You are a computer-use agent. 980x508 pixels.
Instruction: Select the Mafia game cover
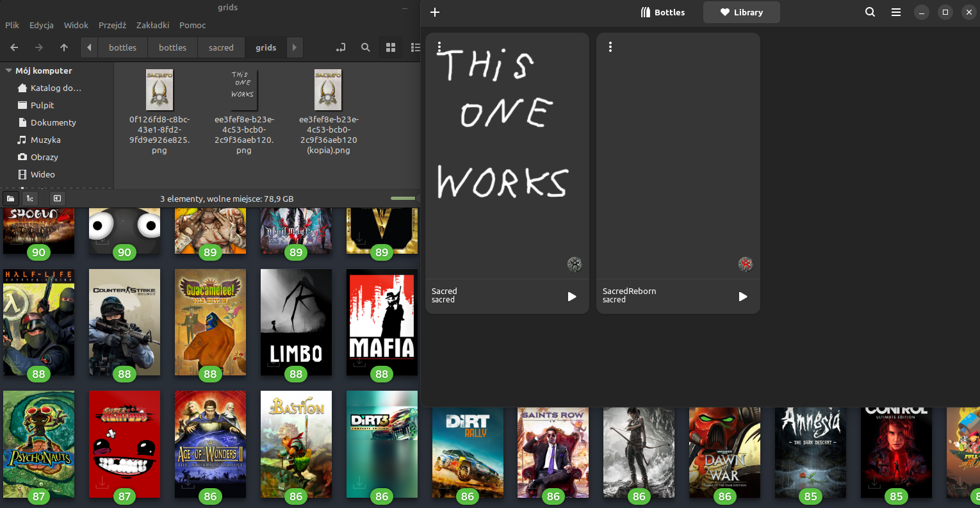tap(382, 322)
